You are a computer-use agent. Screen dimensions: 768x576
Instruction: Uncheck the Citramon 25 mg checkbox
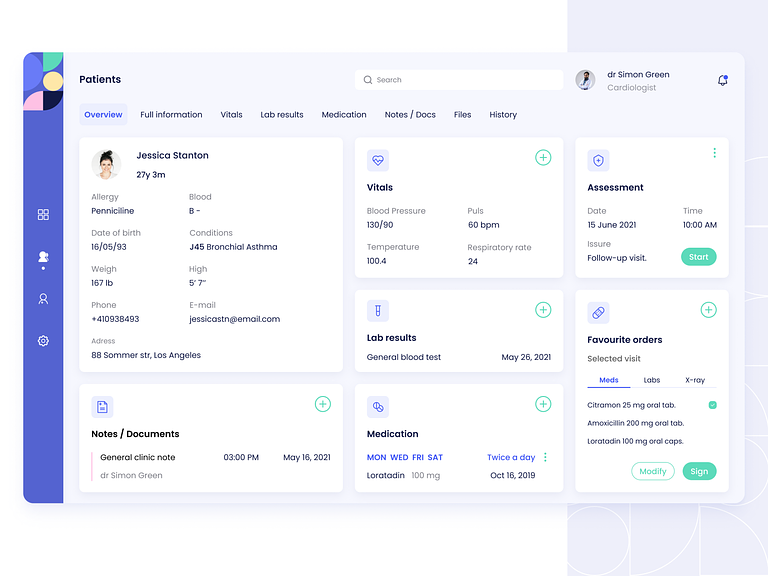[x=713, y=405]
